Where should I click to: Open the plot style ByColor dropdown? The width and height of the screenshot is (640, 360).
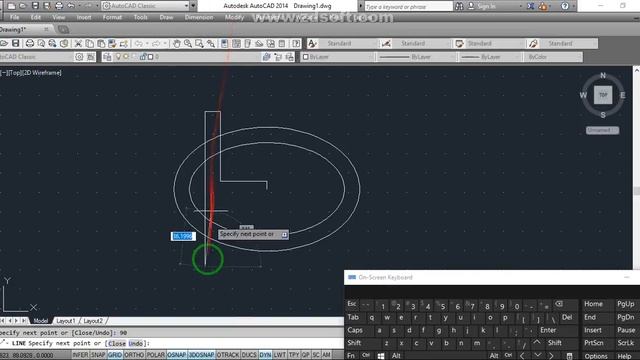tap(553, 57)
